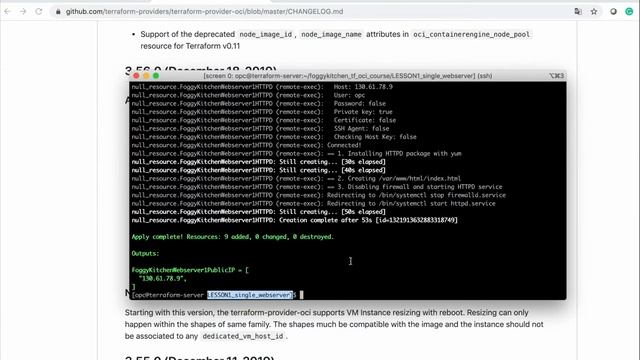
Task: Select the 'Still creating... [40s elapsed]' line
Action: point(258,170)
